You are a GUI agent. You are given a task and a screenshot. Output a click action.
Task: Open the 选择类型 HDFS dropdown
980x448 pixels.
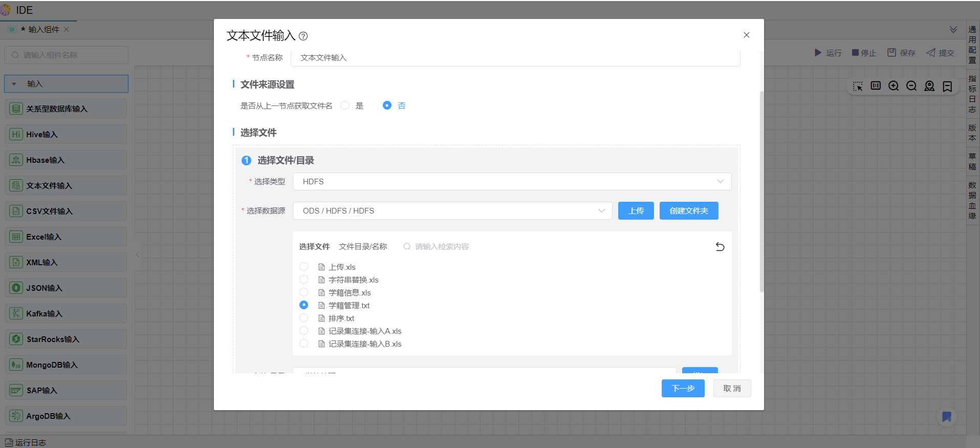(x=512, y=182)
